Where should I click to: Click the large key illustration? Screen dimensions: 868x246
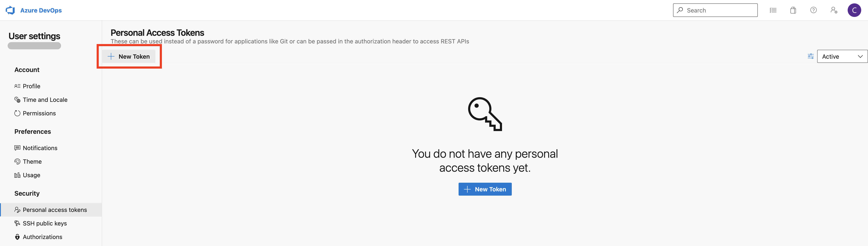pos(485,114)
